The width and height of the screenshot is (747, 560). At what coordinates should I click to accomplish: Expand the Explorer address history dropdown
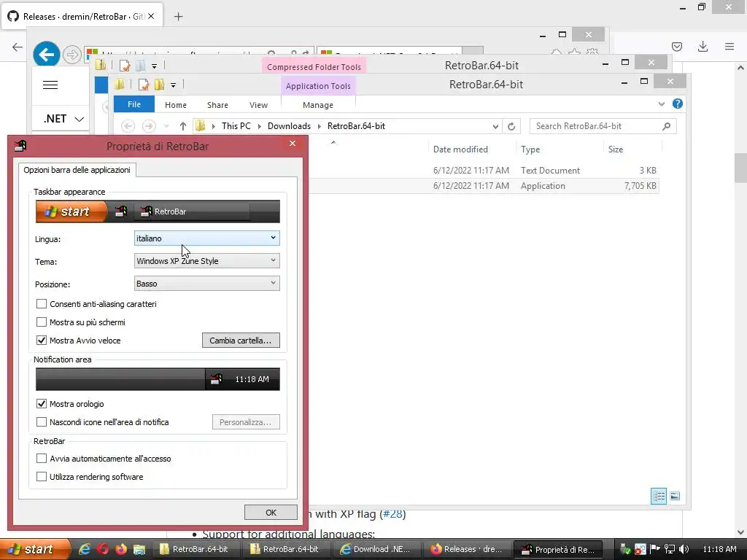(x=495, y=126)
